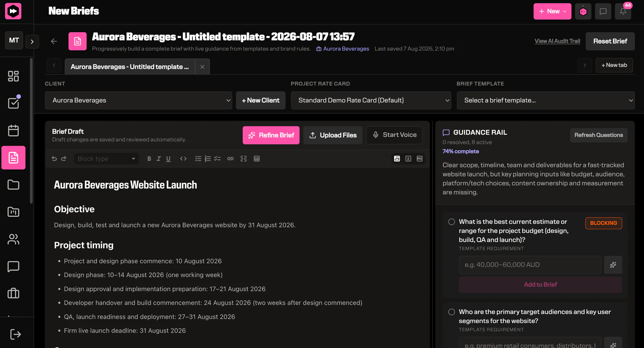Open the chat bubble icon in sidebar

(13, 267)
